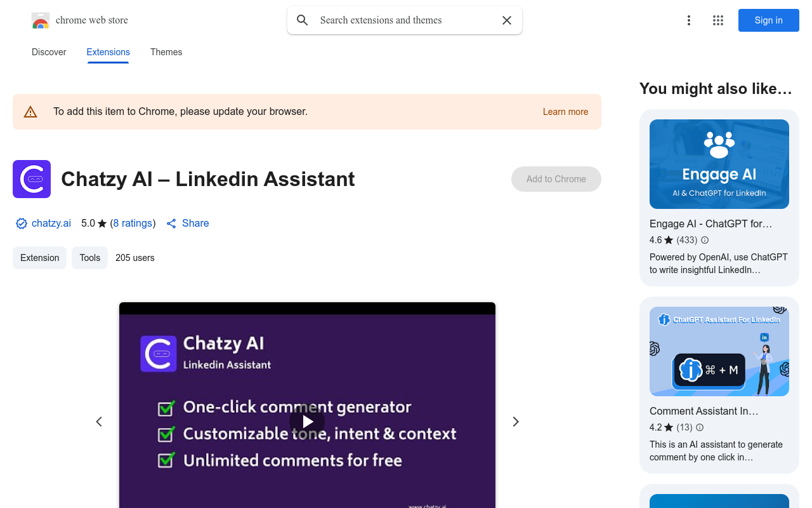The width and height of the screenshot is (812, 508).
Task: Click the warning triangle icon in banner
Action: click(30, 112)
